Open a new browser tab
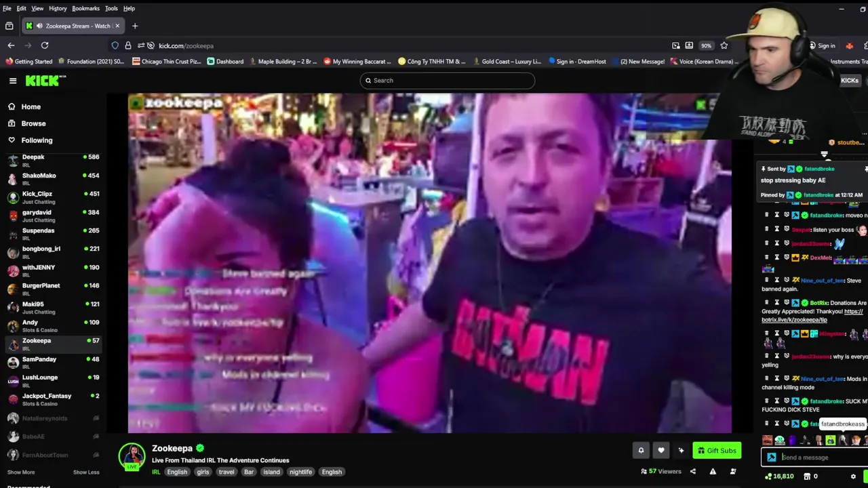Image resolution: width=868 pixels, height=488 pixels. point(134,26)
